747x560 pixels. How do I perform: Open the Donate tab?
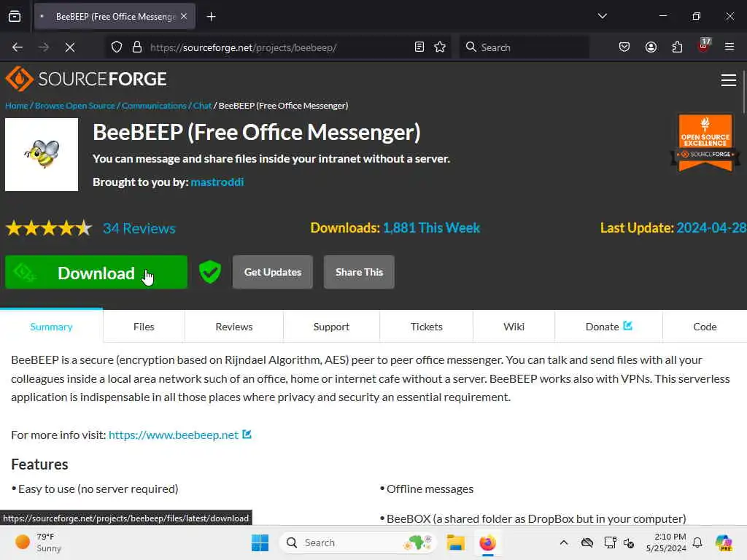(x=608, y=327)
